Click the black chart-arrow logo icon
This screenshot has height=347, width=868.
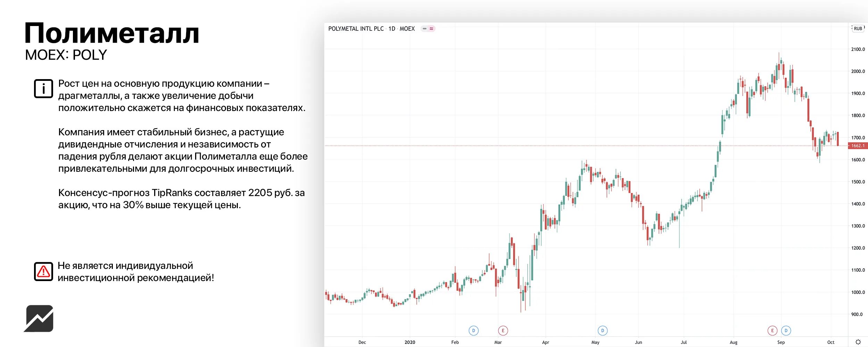point(39,319)
